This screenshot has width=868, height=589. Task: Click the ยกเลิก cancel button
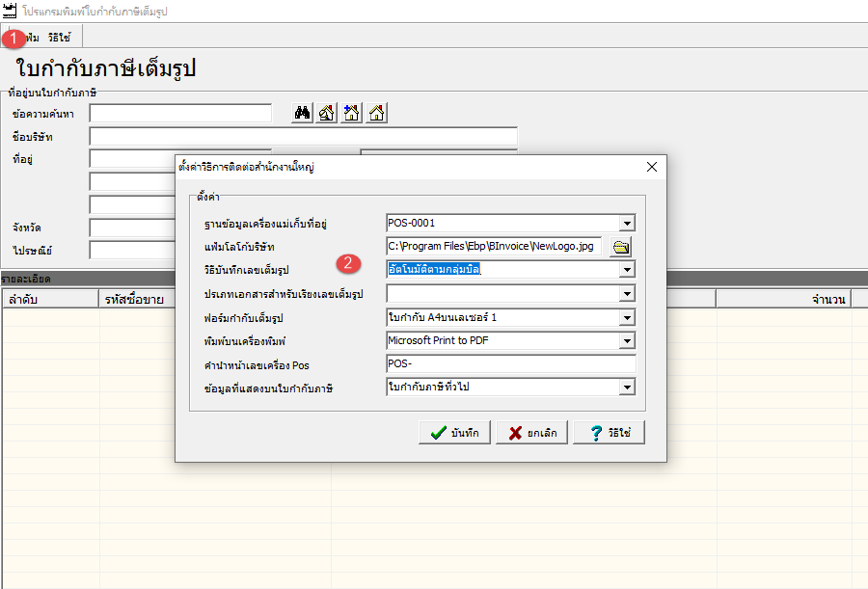click(x=532, y=433)
